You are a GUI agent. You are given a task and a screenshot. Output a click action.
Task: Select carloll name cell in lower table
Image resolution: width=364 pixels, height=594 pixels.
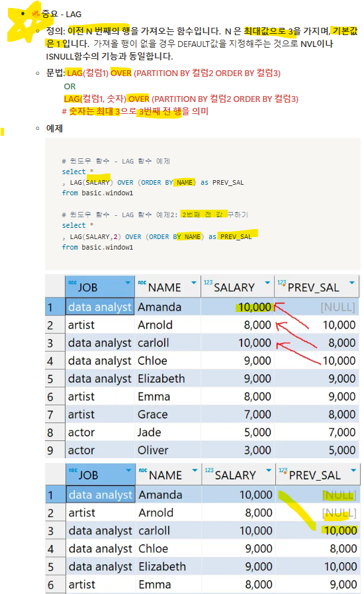(x=168, y=530)
